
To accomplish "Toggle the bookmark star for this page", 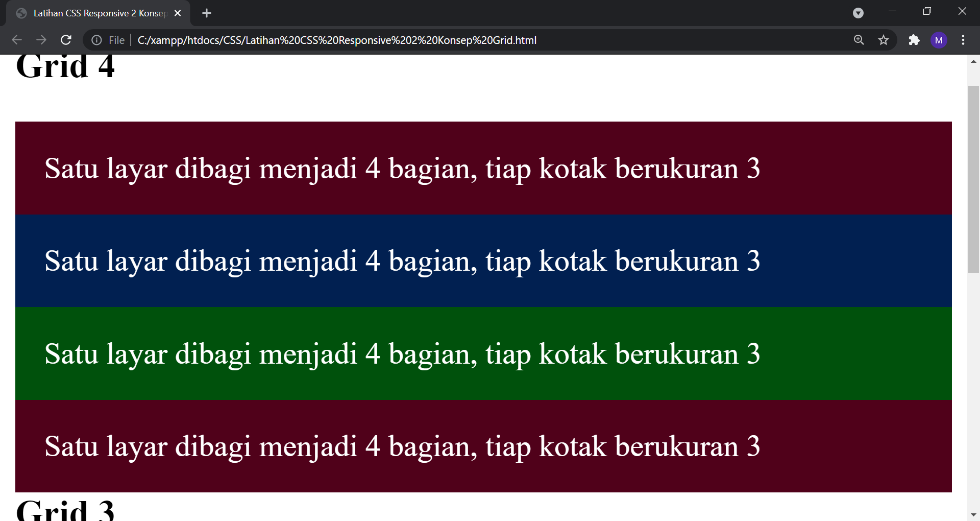I will pyautogui.click(x=884, y=40).
